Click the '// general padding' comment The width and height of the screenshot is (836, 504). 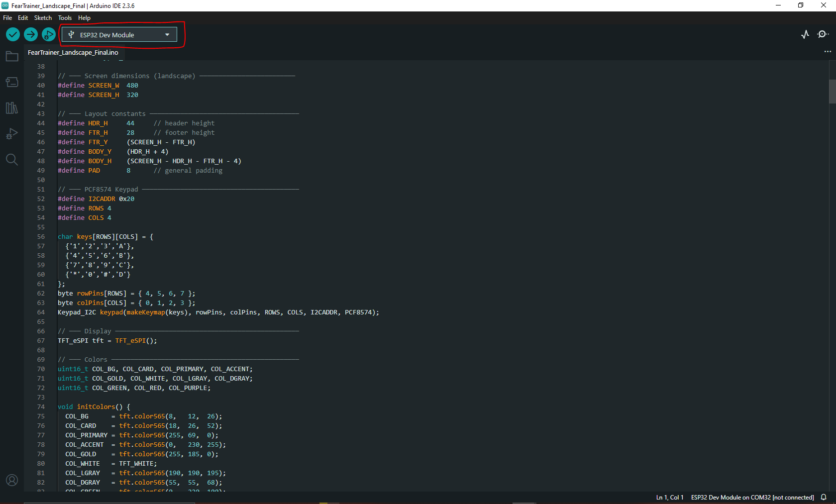(188, 171)
